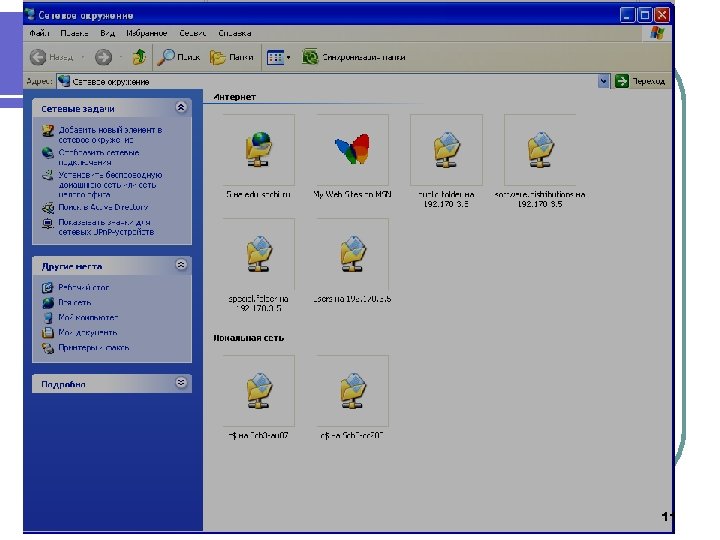Select the edu.sochi.ru globe folder icon
This screenshot has width=720, height=540.
(259, 150)
